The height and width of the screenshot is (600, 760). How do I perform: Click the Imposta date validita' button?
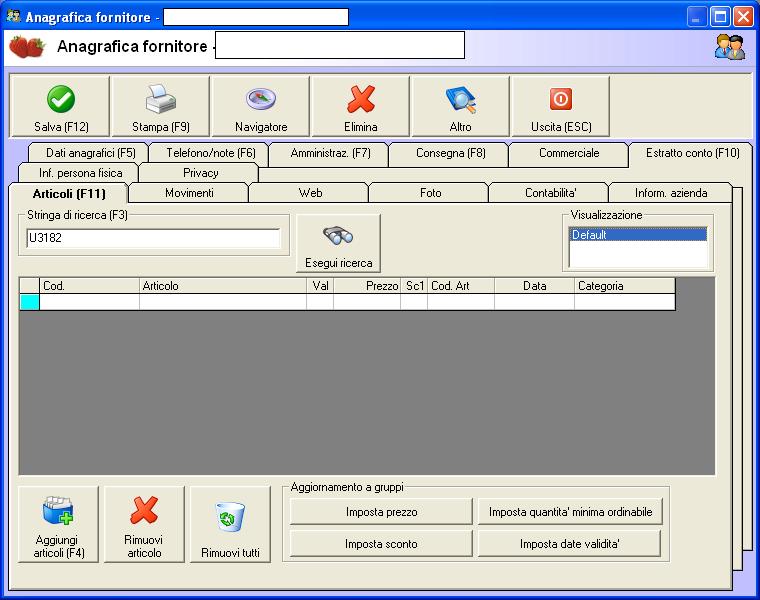[x=570, y=544]
